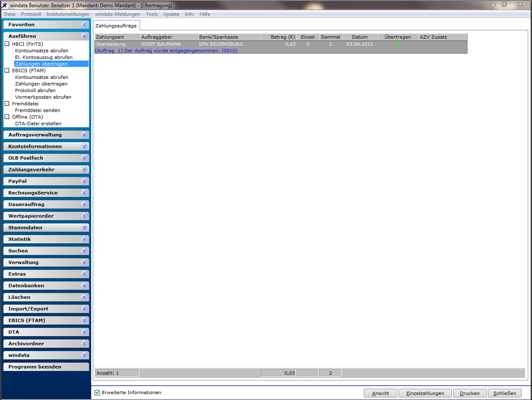Viewport: 532px width, 400px height.
Task: Select the Zahlungsaufträge tab
Action: (x=116, y=26)
